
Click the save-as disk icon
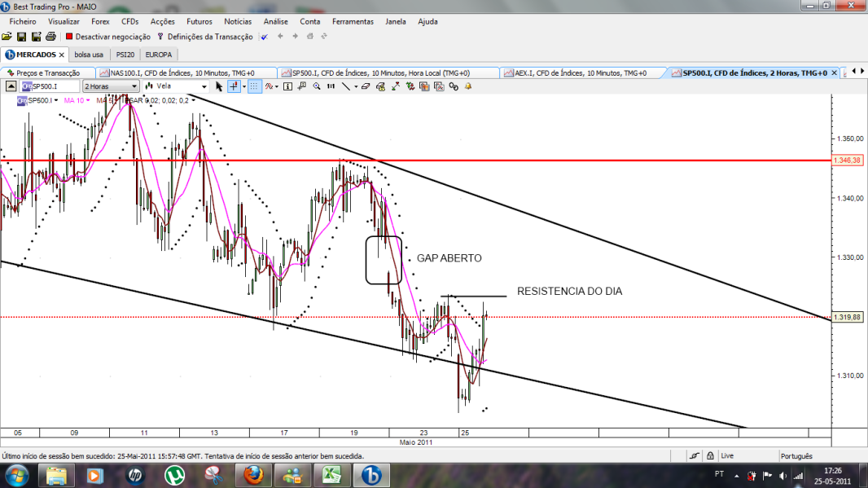36,37
